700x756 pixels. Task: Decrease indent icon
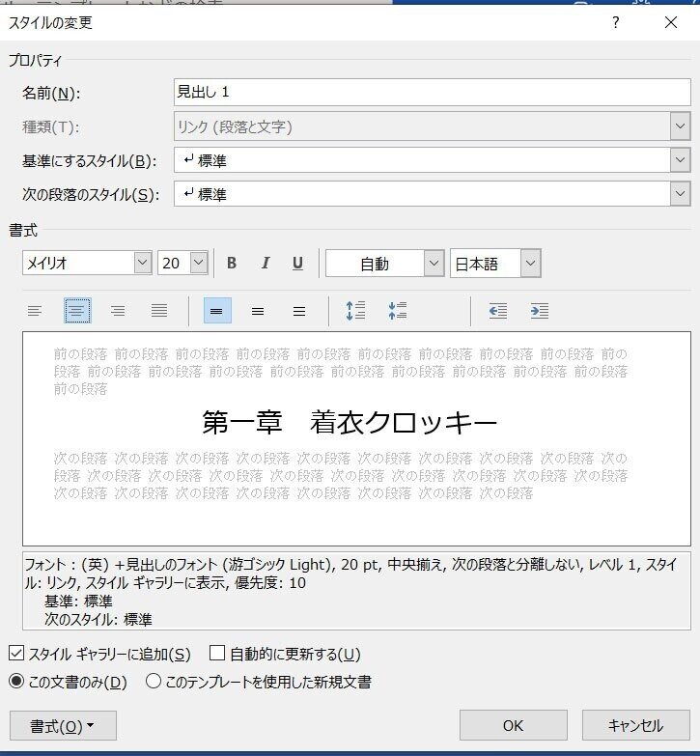498,311
